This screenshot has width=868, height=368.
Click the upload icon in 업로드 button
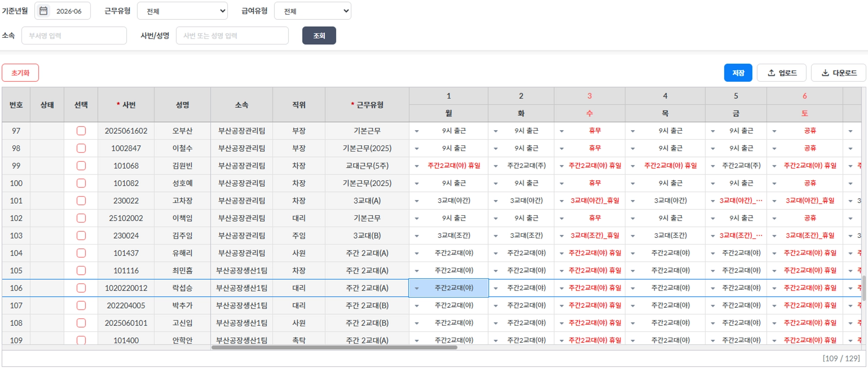pyautogui.click(x=771, y=73)
